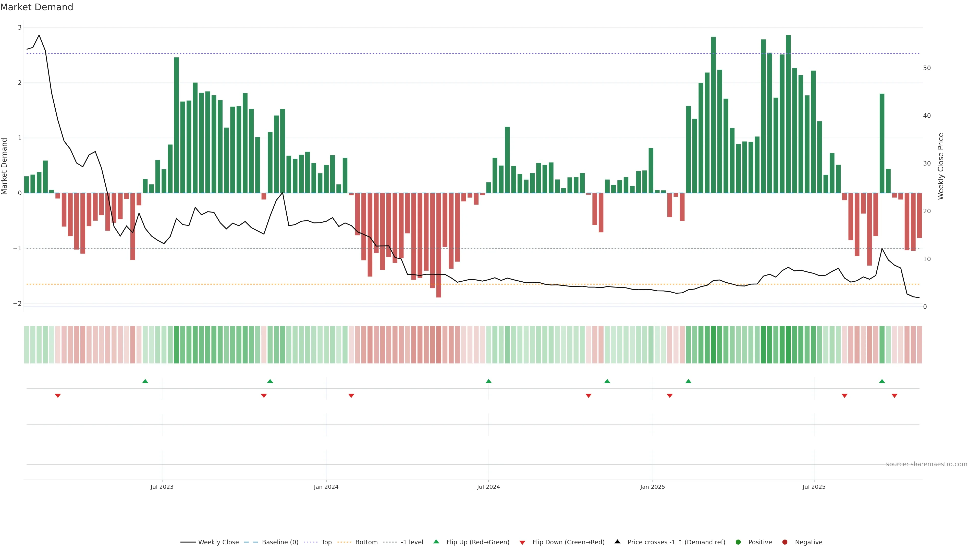Toggle the Weekly Close legend series
Image resolution: width=980 pixels, height=551 pixels.
[x=218, y=542]
